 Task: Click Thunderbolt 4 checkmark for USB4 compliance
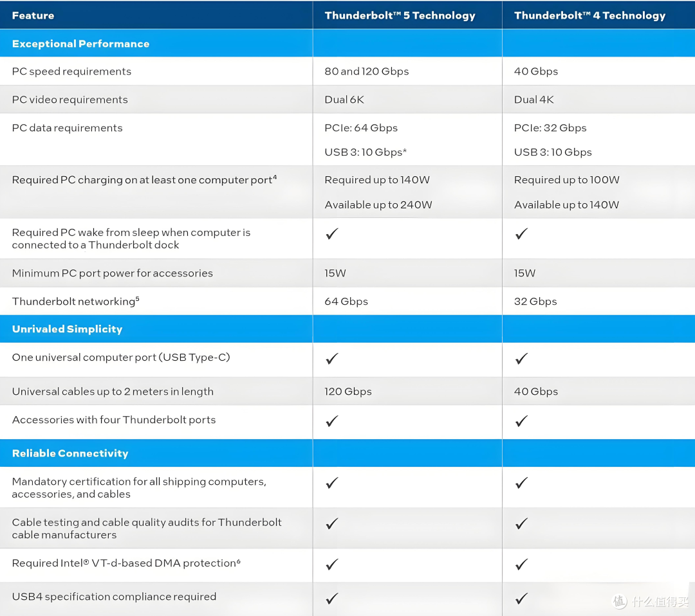[522, 598]
